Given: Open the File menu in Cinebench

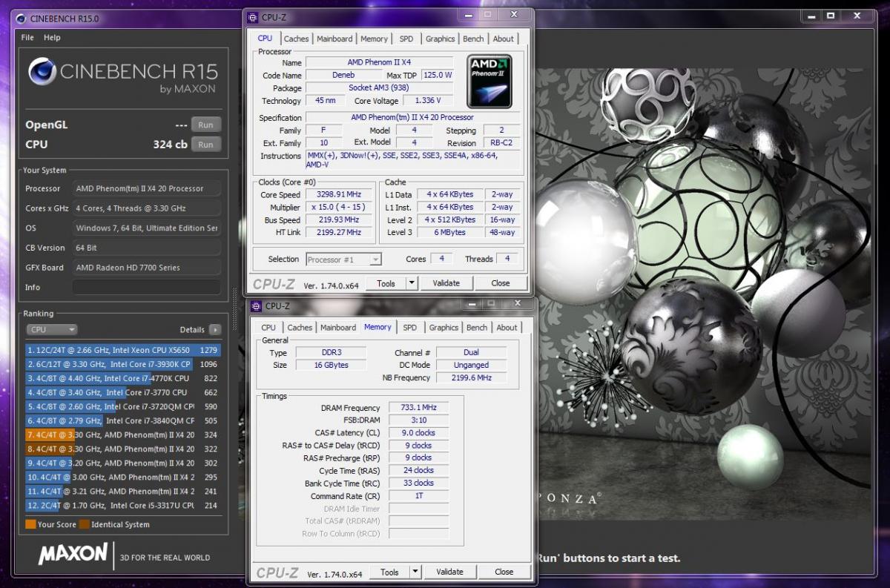Looking at the screenshot, I should point(27,37).
